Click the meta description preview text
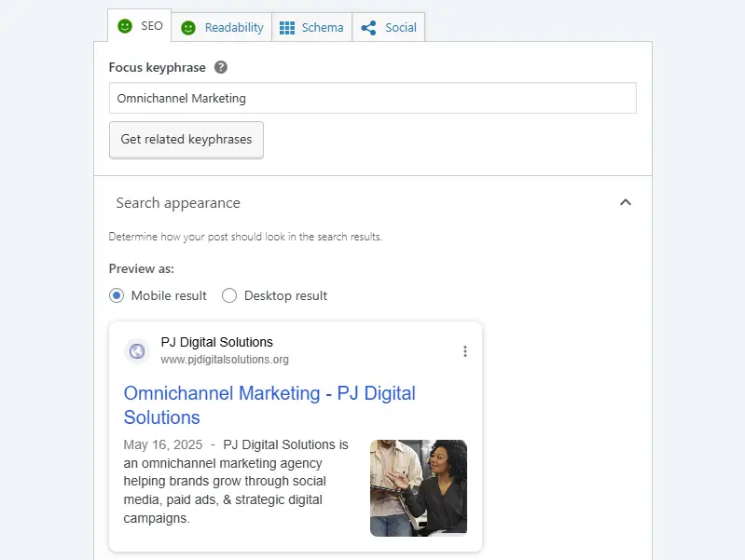Screen dimensions: 745x560 click(x=236, y=481)
